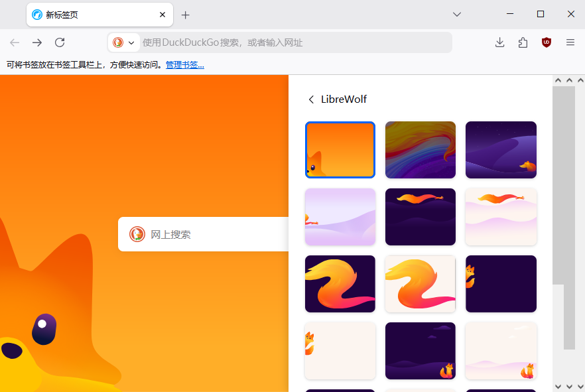Click the back navigation arrow
This screenshot has height=392, width=585.
(15, 42)
